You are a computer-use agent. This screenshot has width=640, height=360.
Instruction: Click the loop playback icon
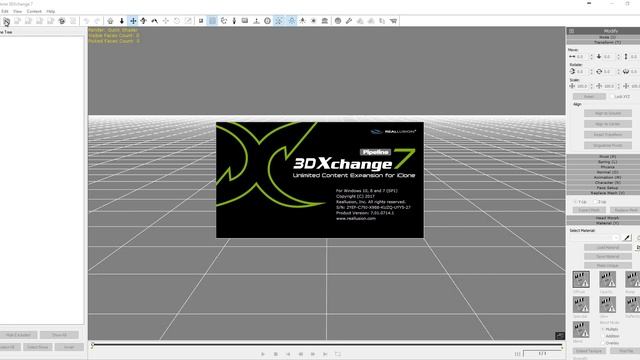338,354
